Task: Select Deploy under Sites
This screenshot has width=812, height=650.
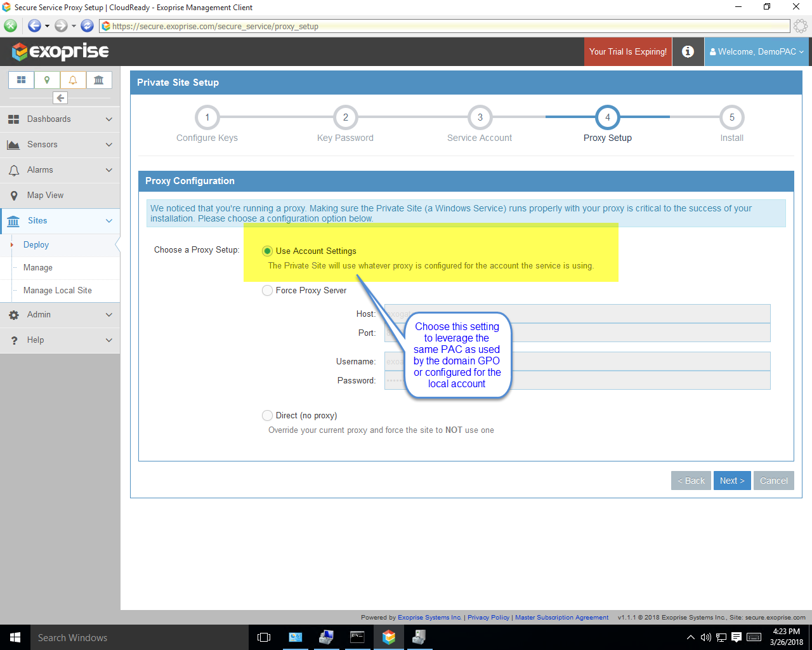Action: (x=36, y=245)
